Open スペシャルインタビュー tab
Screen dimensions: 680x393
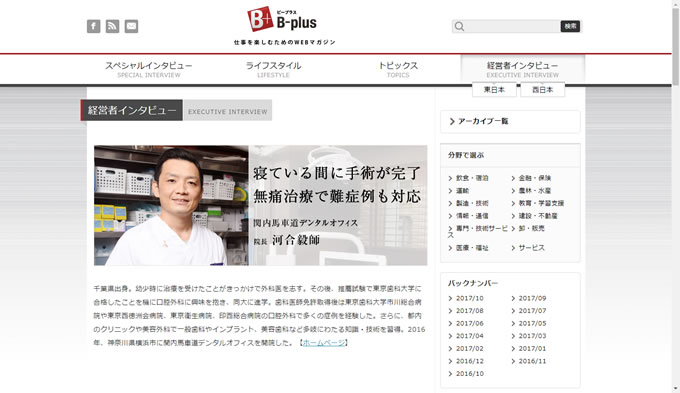pos(149,69)
